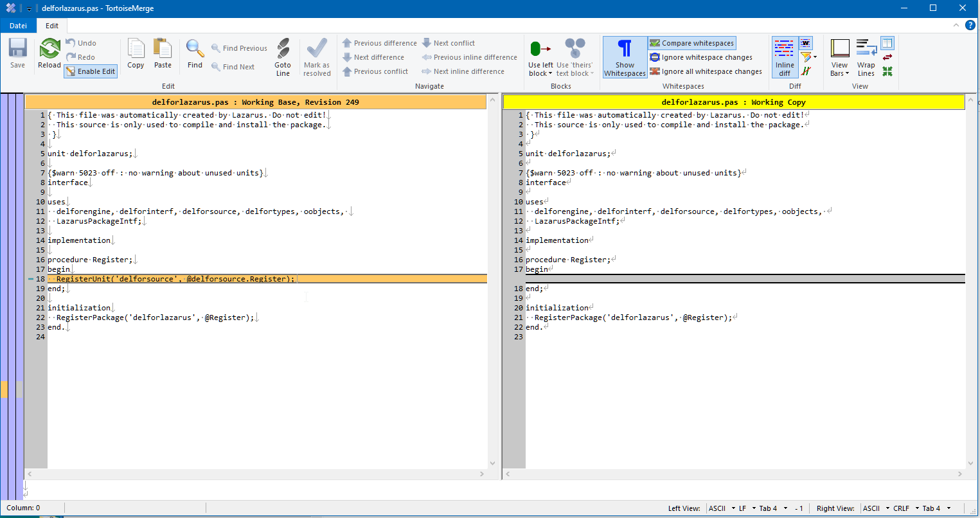Viewport: 980px width, 518px height.
Task: Change right view Tab 4 setting
Action: tap(936, 508)
